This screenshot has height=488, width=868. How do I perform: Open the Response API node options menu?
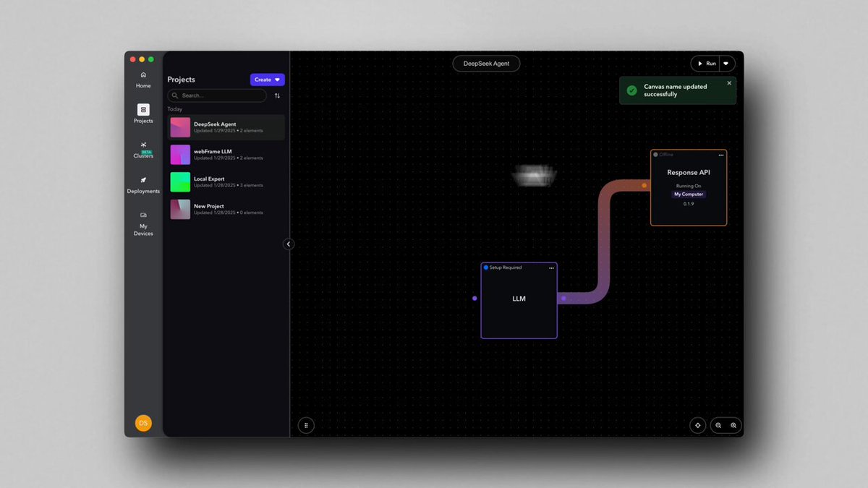point(720,155)
